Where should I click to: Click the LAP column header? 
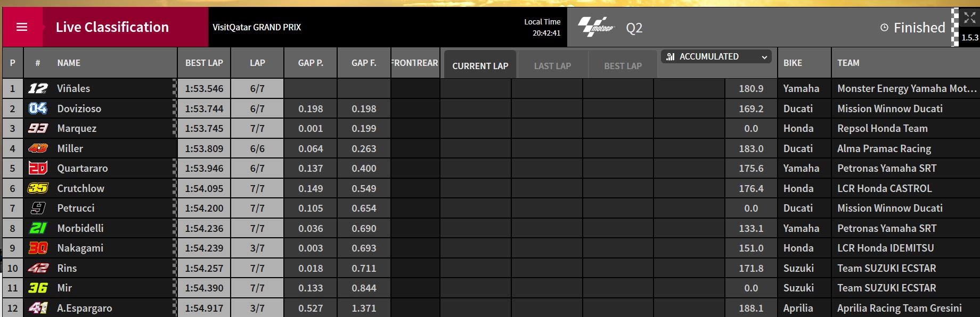click(257, 63)
